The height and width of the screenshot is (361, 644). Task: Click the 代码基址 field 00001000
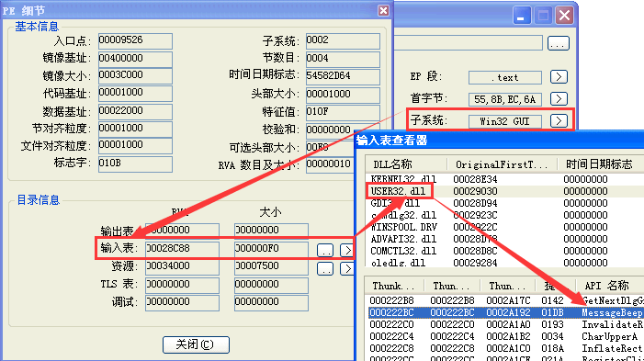point(135,94)
